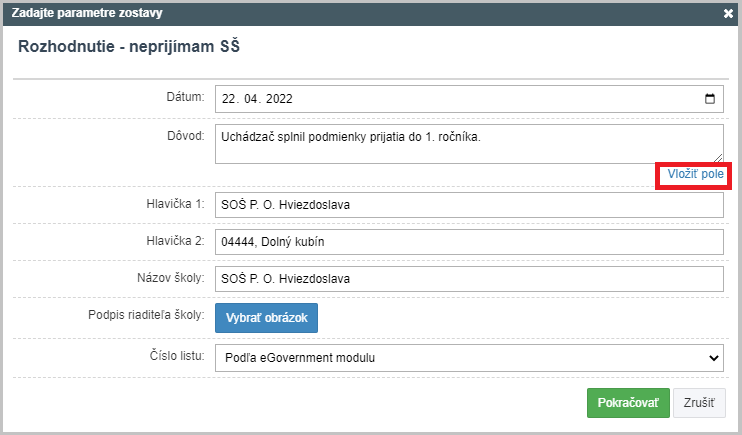The width and height of the screenshot is (742, 435).
Task: Click the Číslo listu label
Action: point(177,355)
